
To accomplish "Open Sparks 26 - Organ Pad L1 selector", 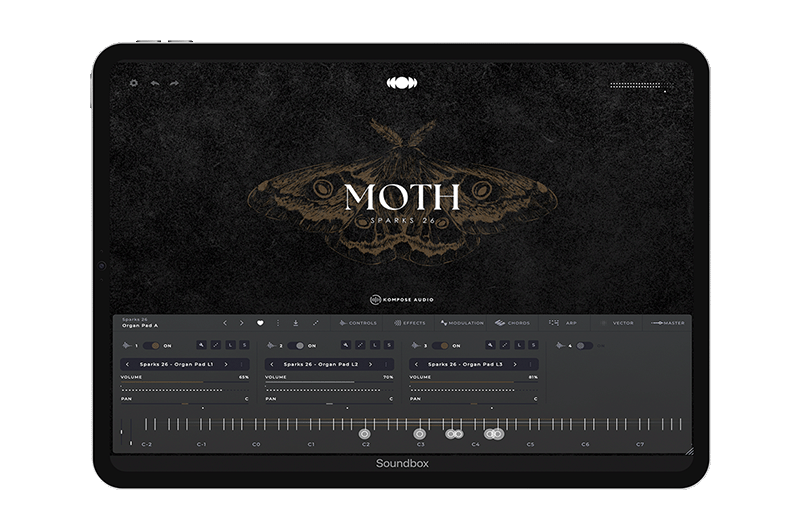I will pyautogui.click(x=177, y=364).
